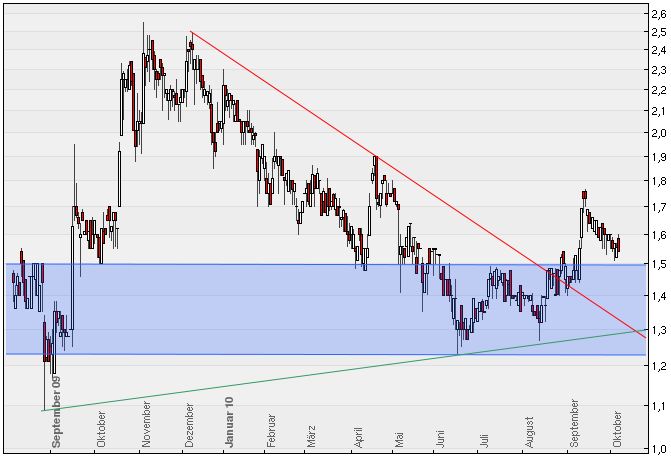The height and width of the screenshot is (457, 671).
Task: Click the 'März' month label
Action: point(312,436)
